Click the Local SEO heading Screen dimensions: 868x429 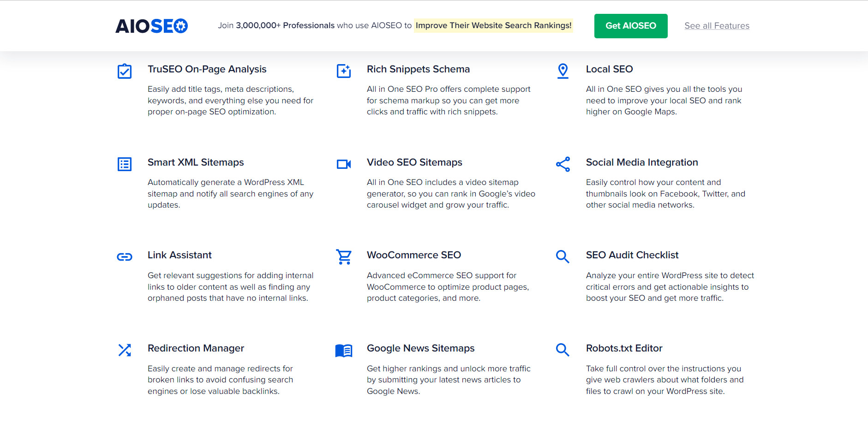pyautogui.click(x=609, y=69)
